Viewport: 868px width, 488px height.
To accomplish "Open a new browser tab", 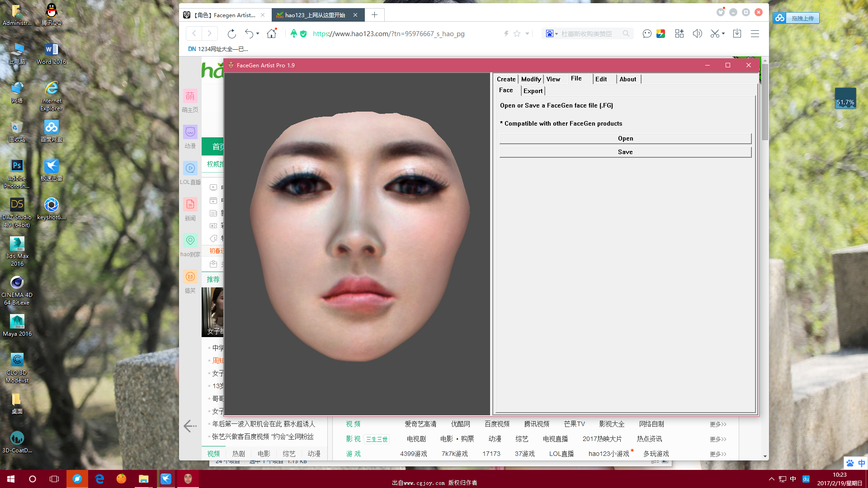I will 374,15.
